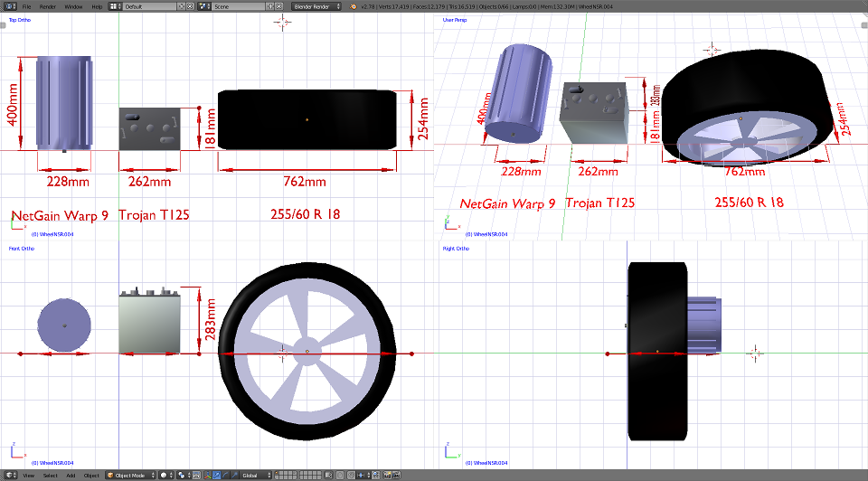Viewport: 868px width, 481px height.
Task: Click the editor type icon in the info header
Action: point(8,6)
